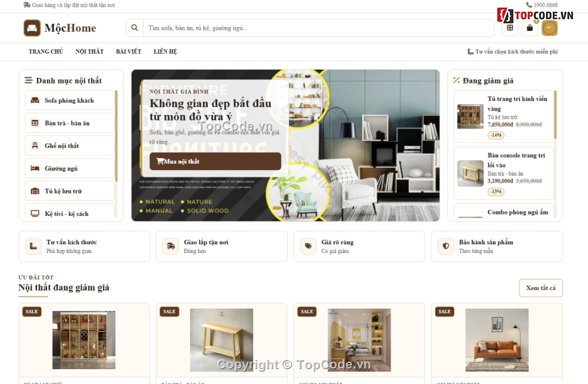This screenshot has height=384, width=588.
Task: Click the -13% discount badge
Action: coord(496,192)
